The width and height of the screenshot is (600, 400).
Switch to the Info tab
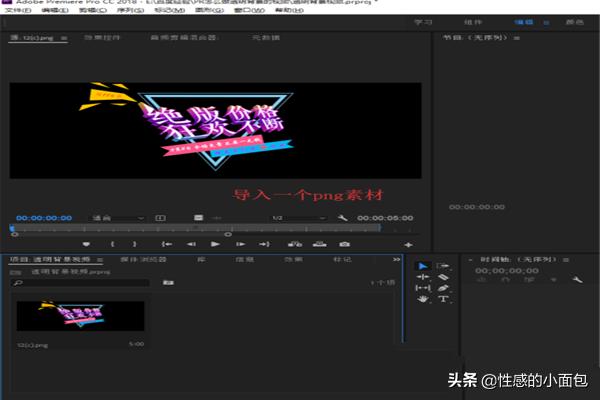pos(245,260)
